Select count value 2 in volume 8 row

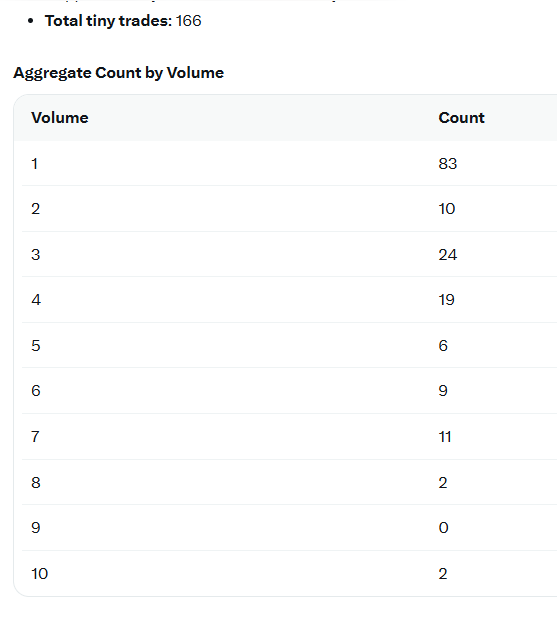tap(443, 482)
